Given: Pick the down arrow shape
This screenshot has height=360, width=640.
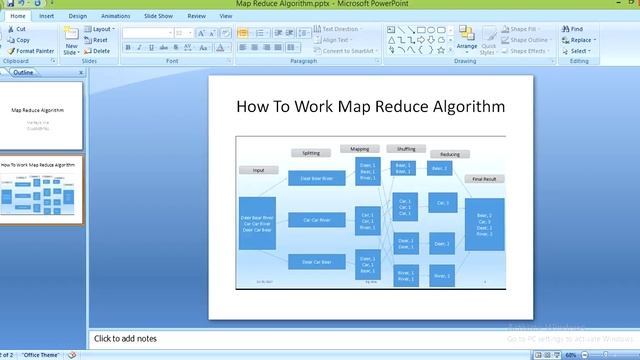Looking at the screenshot, I should click(x=431, y=40).
